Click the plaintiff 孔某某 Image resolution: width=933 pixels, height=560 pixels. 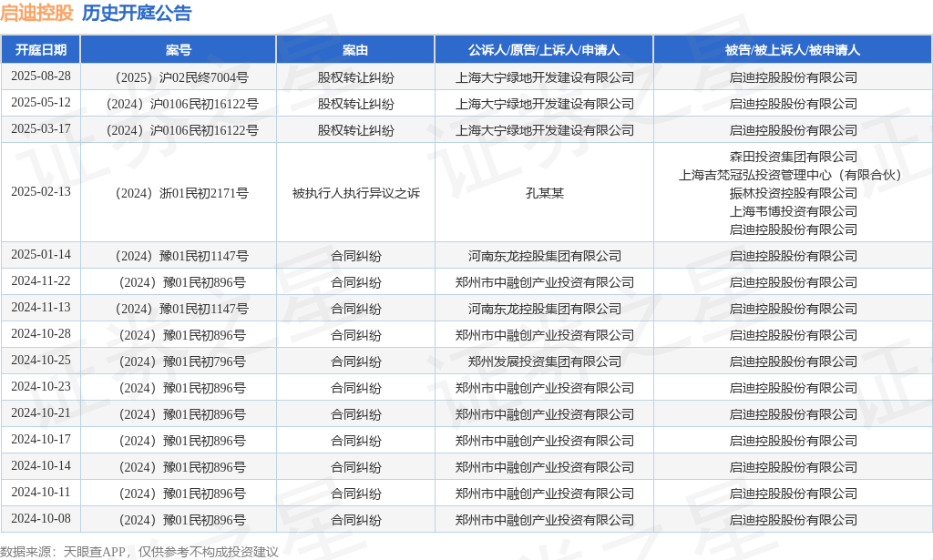pyautogui.click(x=544, y=193)
